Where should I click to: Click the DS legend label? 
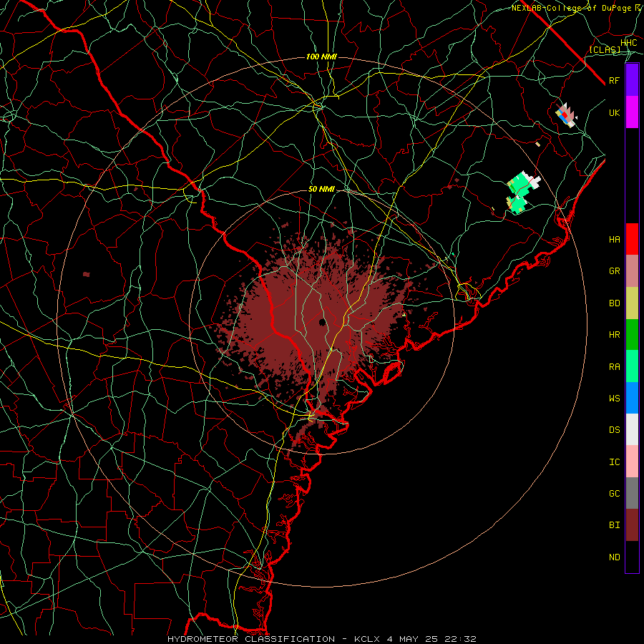coord(614,430)
